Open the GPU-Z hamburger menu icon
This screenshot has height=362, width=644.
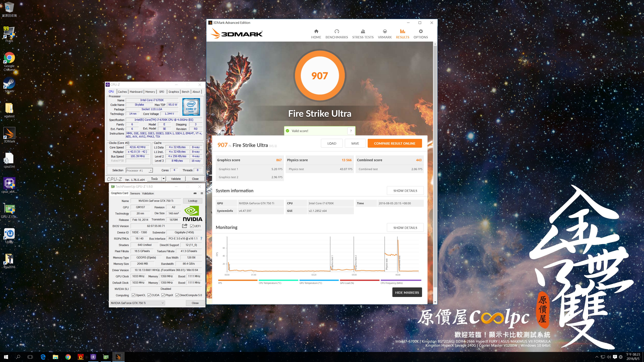click(201, 193)
